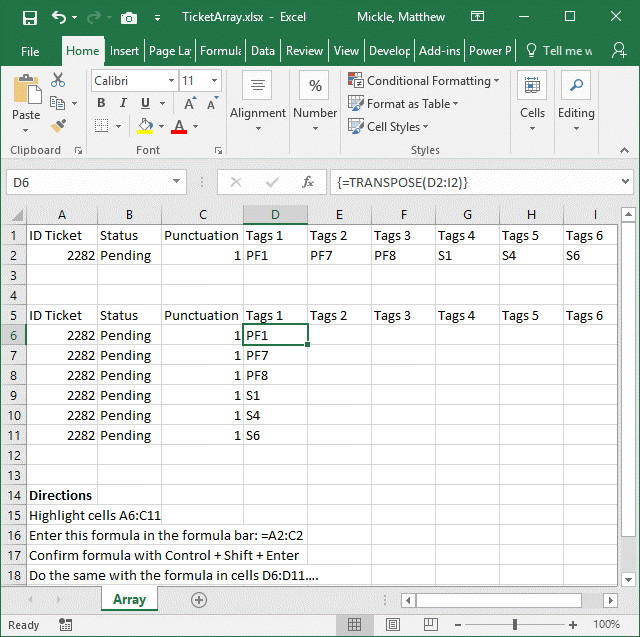Click the Undo arrow icon
Image resolution: width=640 pixels, height=637 pixels.
[x=59, y=17]
